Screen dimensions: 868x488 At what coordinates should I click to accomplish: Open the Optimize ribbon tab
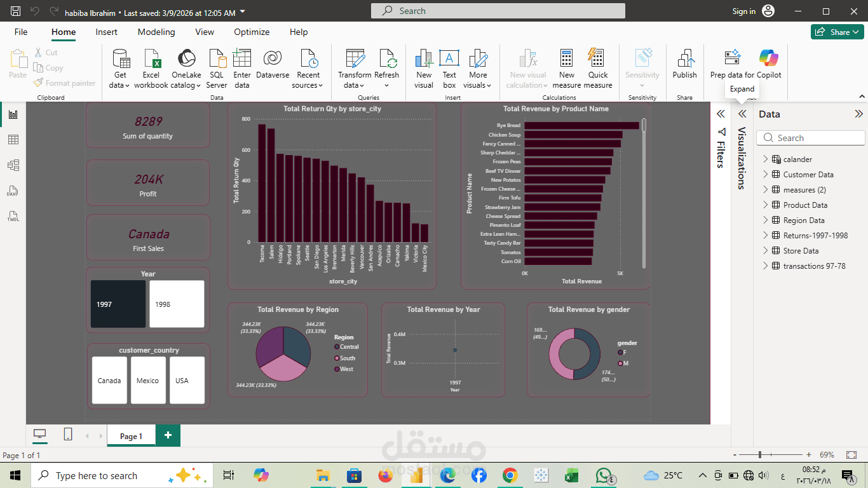[252, 32]
